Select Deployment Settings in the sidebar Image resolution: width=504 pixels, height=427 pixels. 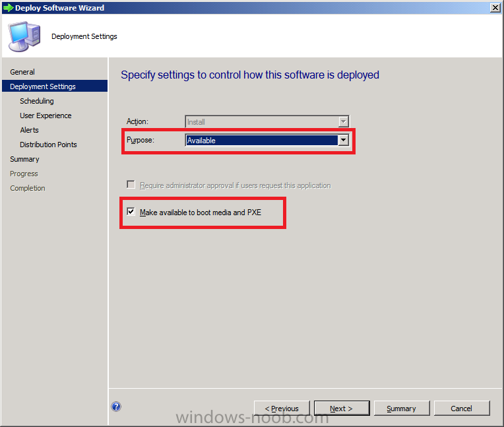click(55, 86)
